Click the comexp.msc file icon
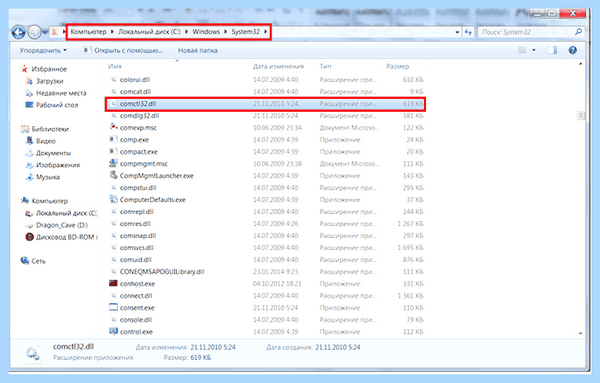Image resolution: width=600 pixels, height=383 pixels. [113, 127]
